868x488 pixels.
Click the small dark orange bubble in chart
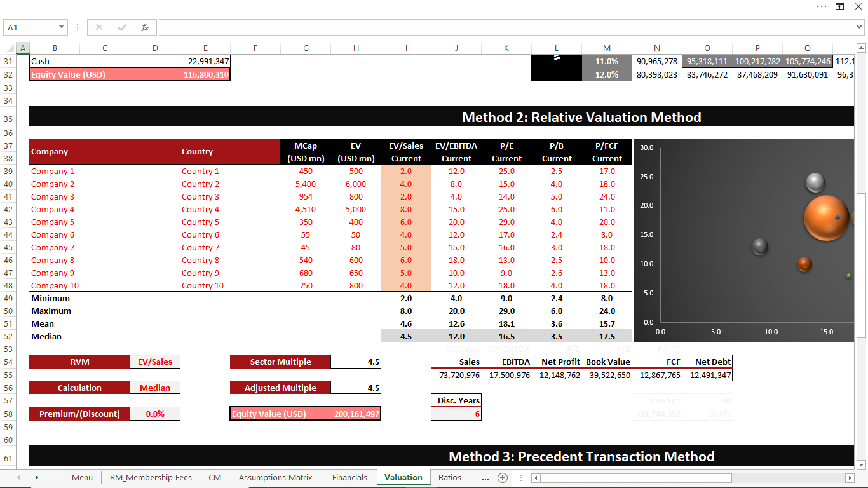(804, 264)
